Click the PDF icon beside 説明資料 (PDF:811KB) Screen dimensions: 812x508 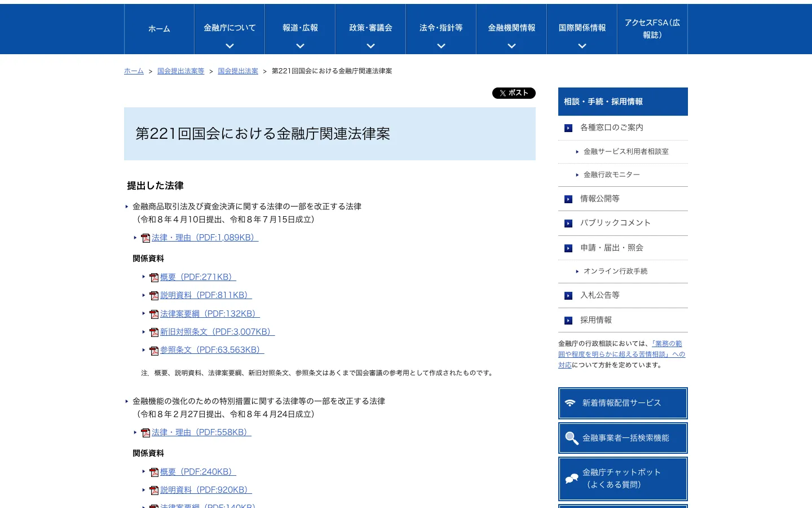click(154, 296)
